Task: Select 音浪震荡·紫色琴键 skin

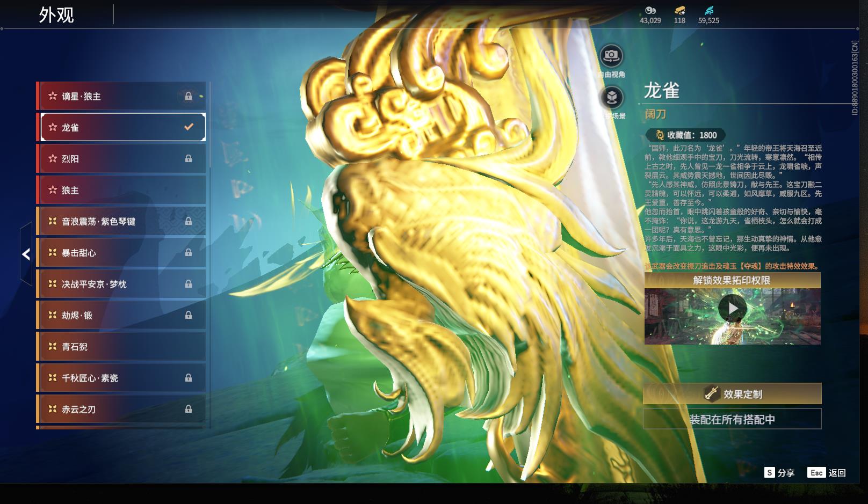Action: coord(121,222)
